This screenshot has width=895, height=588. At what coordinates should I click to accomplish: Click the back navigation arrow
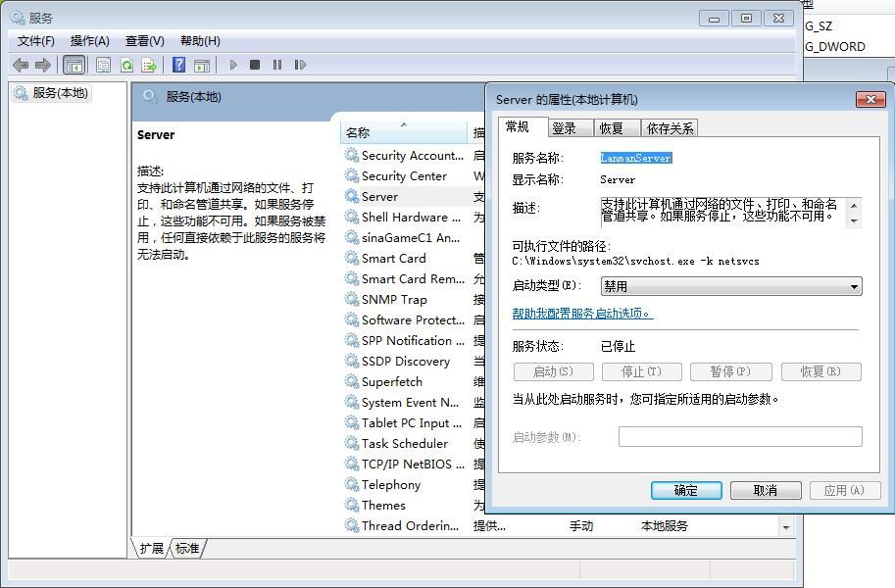click(21, 64)
